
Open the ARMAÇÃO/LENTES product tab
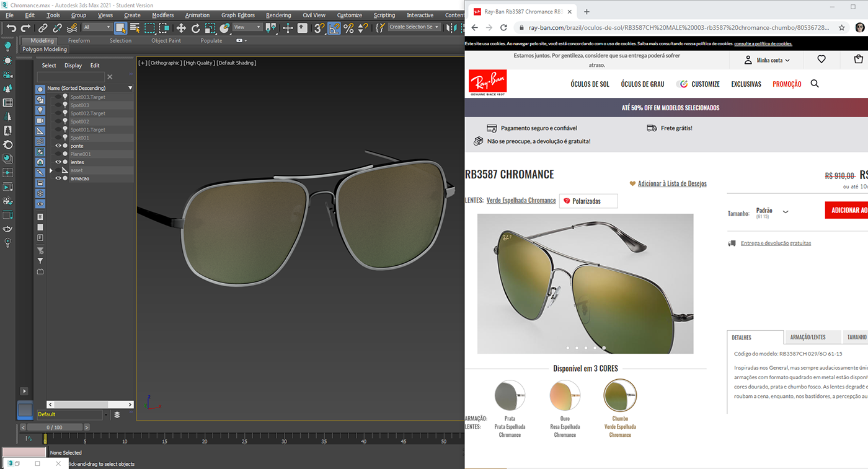point(808,337)
